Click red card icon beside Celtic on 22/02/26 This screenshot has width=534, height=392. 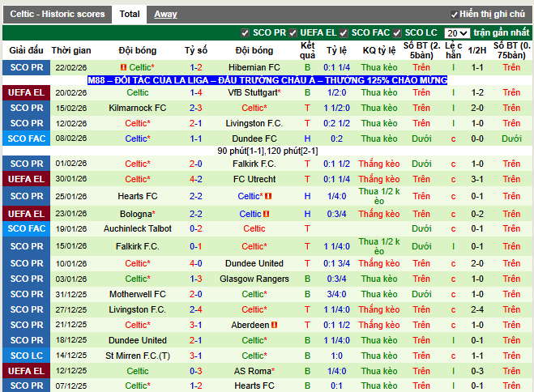(x=124, y=67)
